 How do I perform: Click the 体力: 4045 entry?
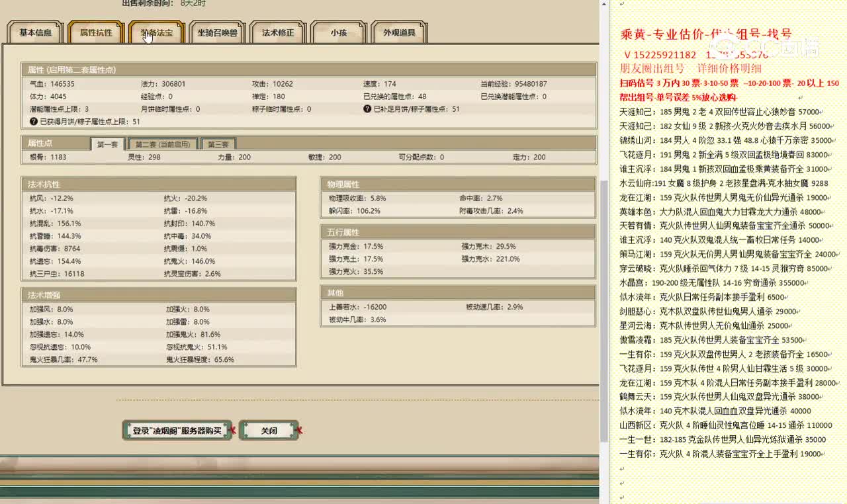pos(48,97)
